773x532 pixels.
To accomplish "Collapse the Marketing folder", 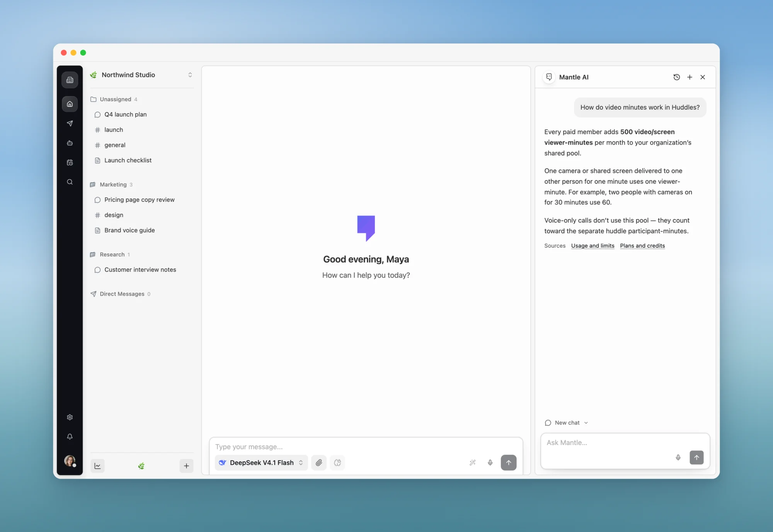I will pyautogui.click(x=112, y=185).
